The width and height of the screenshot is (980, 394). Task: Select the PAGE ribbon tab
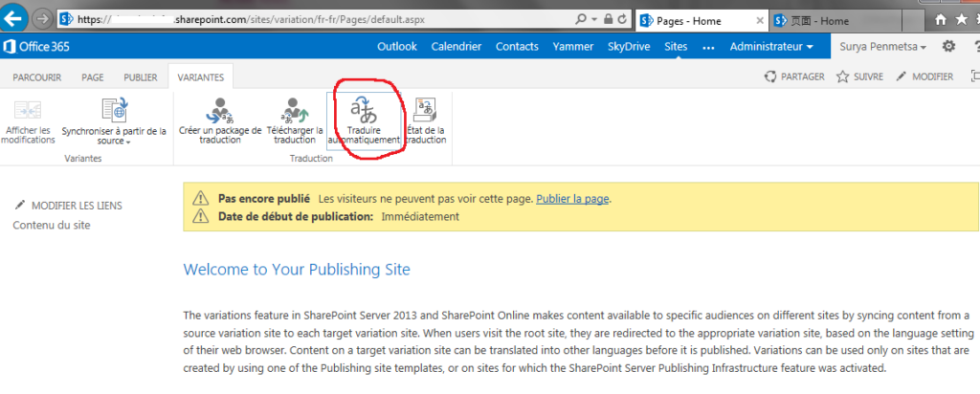(x=93, y=77)
